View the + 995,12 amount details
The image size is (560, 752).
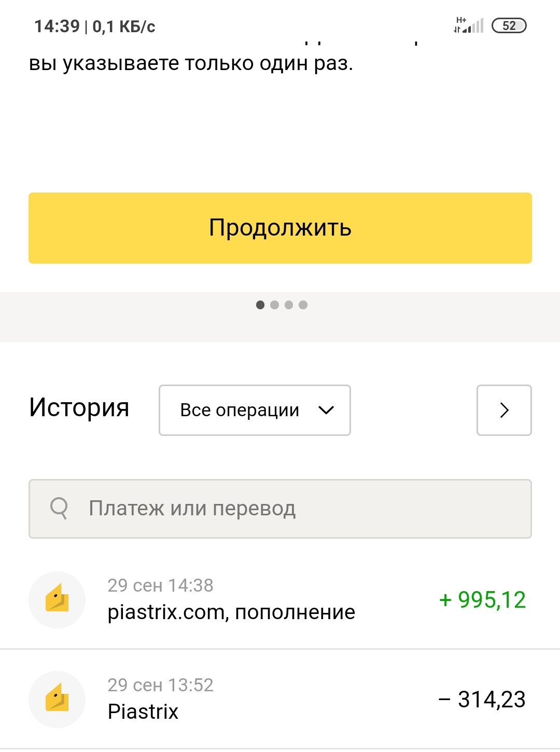482,600
